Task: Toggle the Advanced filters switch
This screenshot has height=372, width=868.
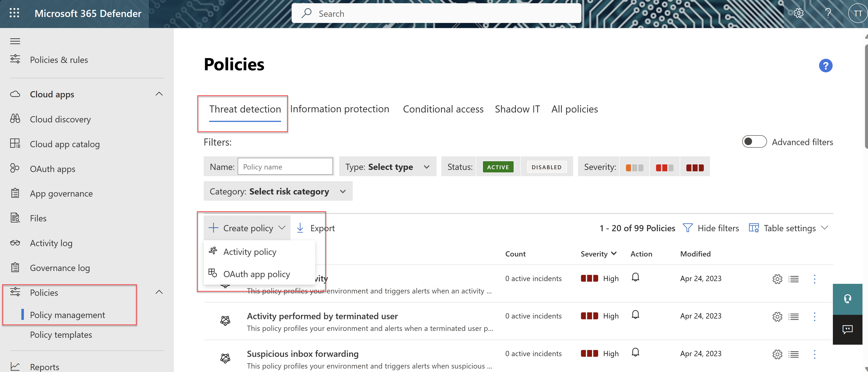Action: pos(754,141)
